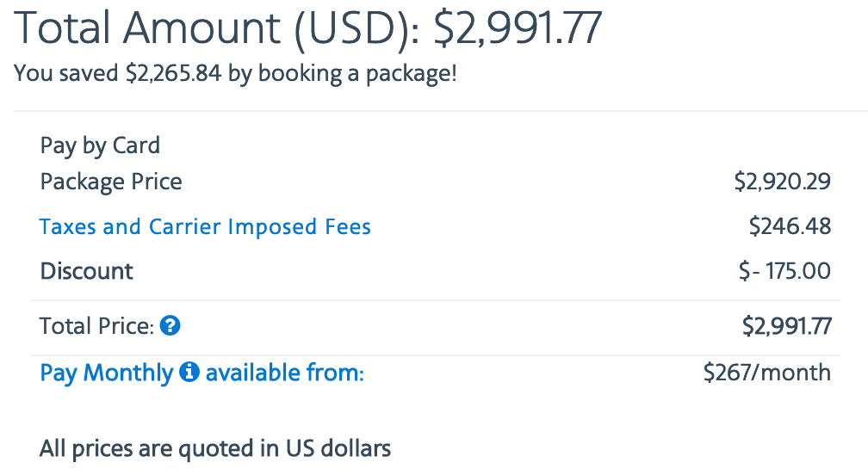This screenshot has height=475, width=868.
Task: Click the Total Price help question-mark icon
Action: tap(170, 326)
